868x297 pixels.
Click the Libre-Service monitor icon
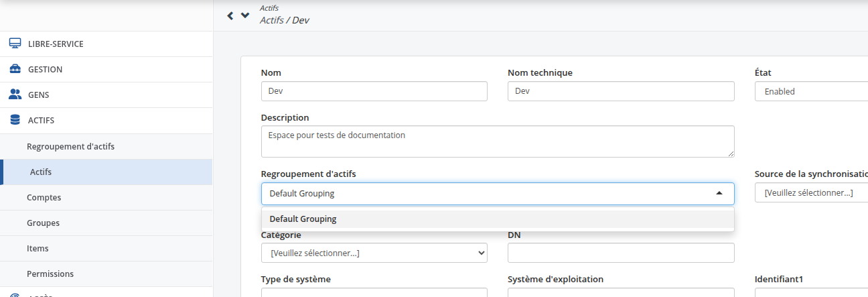tap(15, 44)
